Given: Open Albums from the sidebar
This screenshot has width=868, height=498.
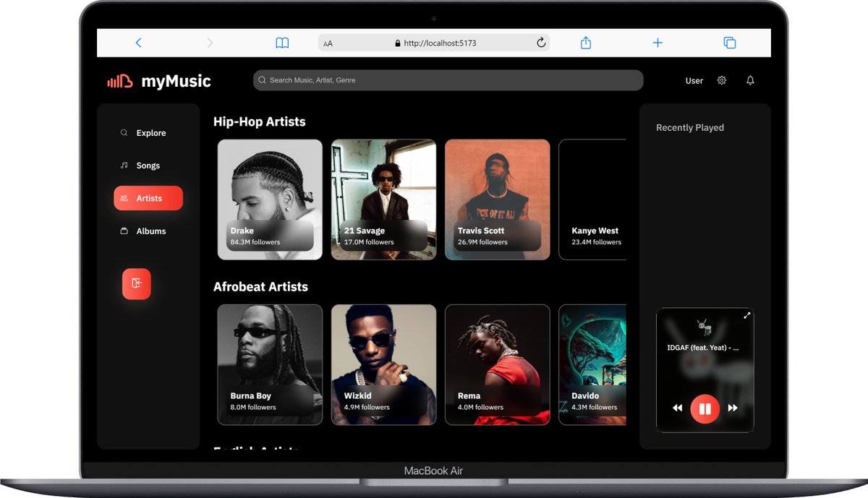Looking at the screenshot, I should pyautogui.click(x=148, y=231).
